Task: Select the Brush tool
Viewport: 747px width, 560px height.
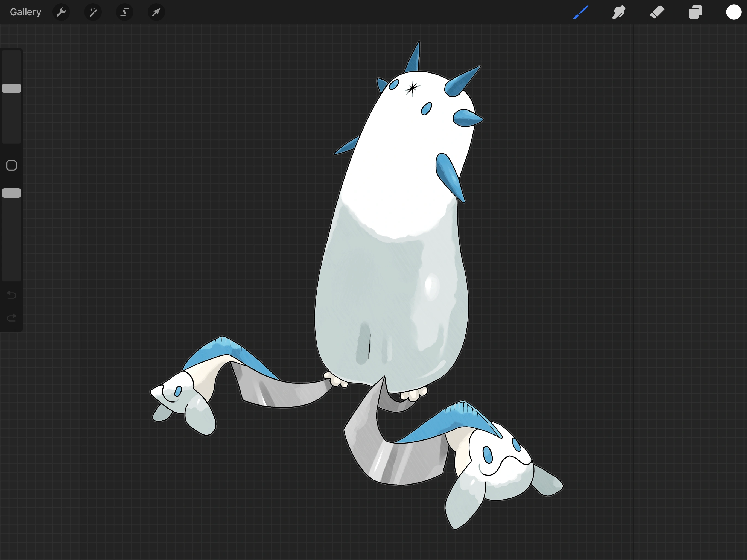Action: (x=581, y=12)
